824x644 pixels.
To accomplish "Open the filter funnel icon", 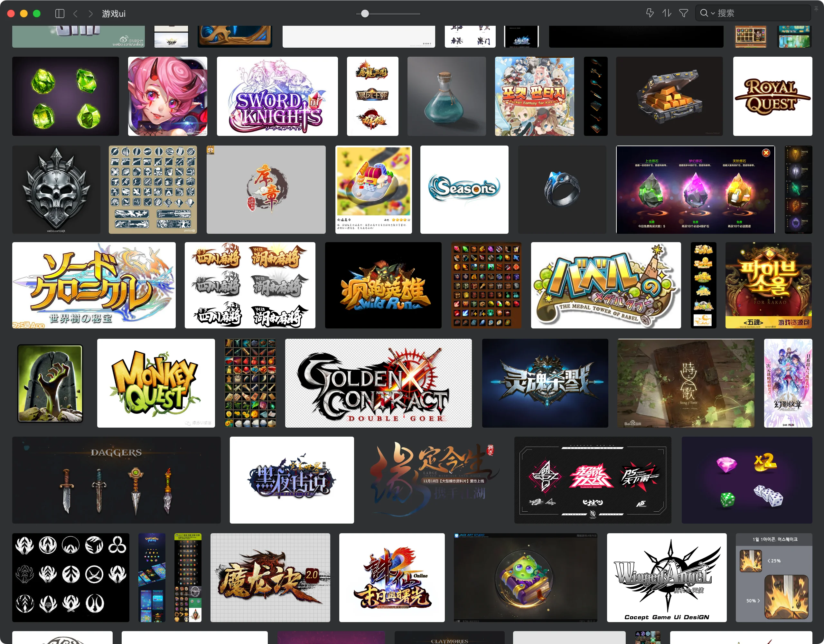I will (x=683, y=13).
